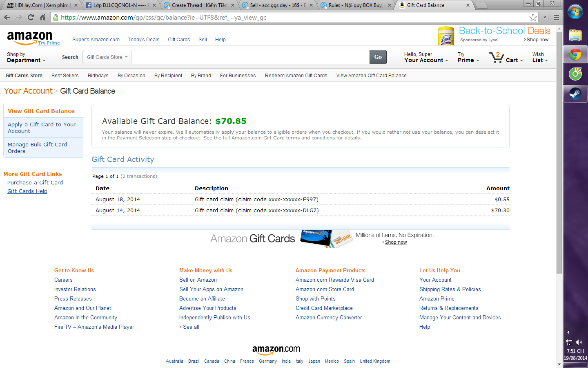The height and width of the screenshot is (368, 588).
Task: Open the green browser icon on taskbar
Action: tap(575, 74)
